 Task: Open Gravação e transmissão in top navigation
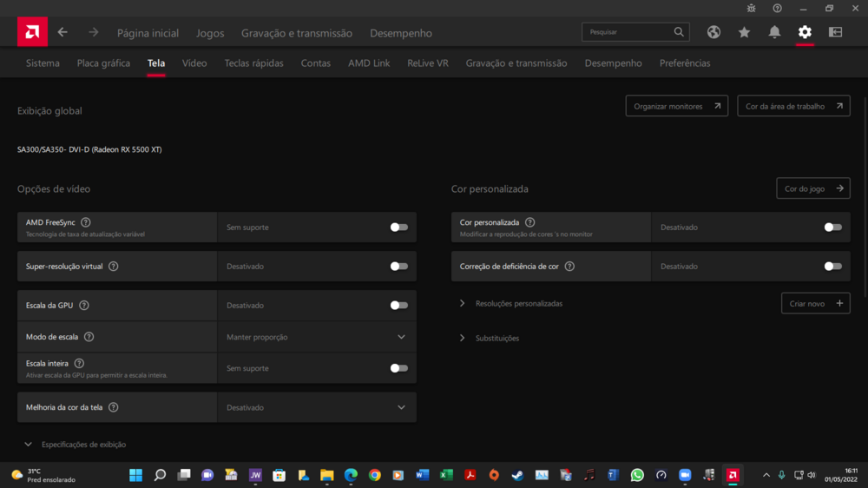297,33
